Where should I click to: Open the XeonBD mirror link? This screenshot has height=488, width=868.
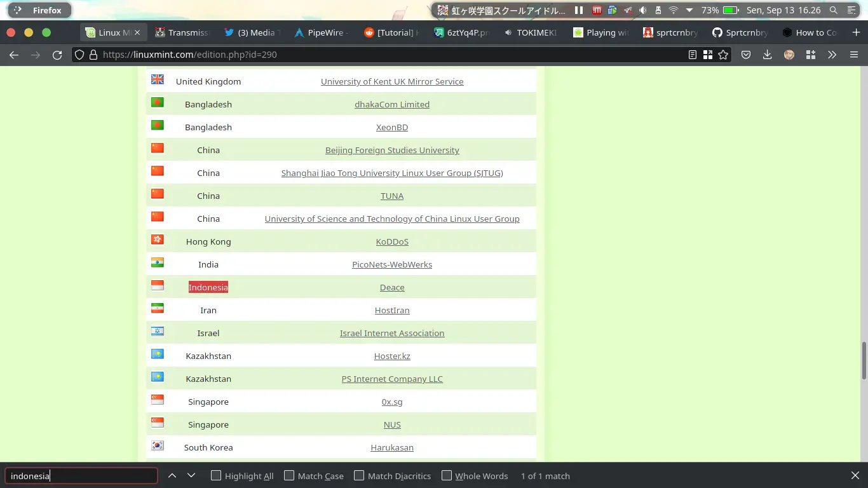click(392, 127)
